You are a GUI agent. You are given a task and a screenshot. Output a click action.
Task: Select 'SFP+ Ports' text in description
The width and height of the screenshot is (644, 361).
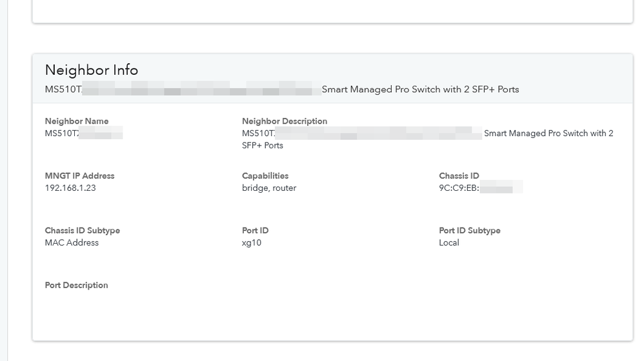tap(262, 145)
